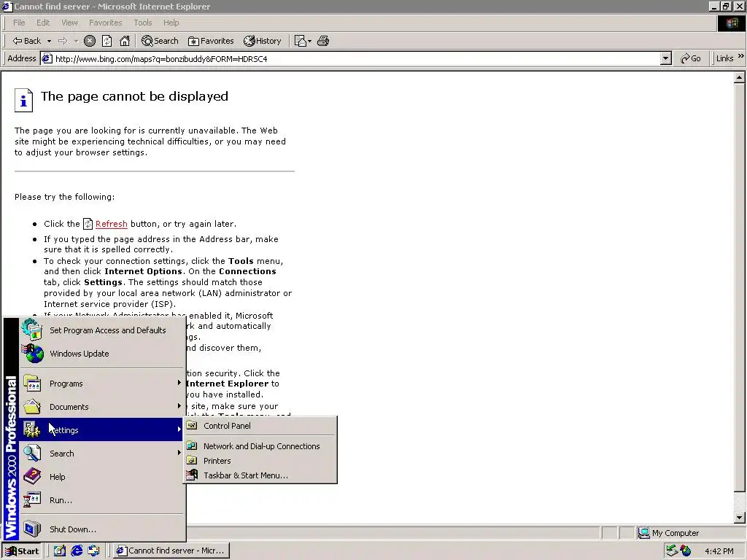Image resolution: width=747 pixels, height=560 pixels.
Task: Click the information page icon beside heading
Action: click(23, 101)
